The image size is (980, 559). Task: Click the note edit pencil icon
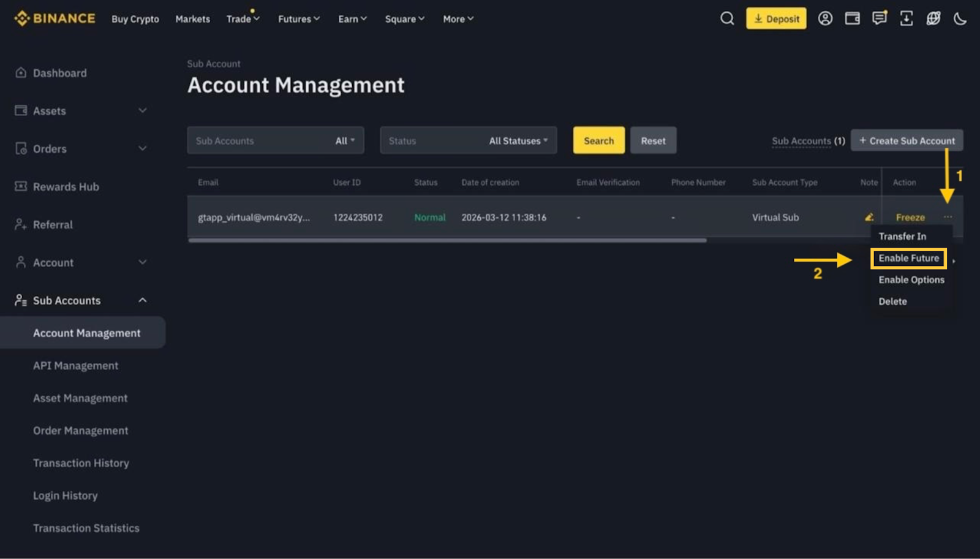click(x=869, y=217)
